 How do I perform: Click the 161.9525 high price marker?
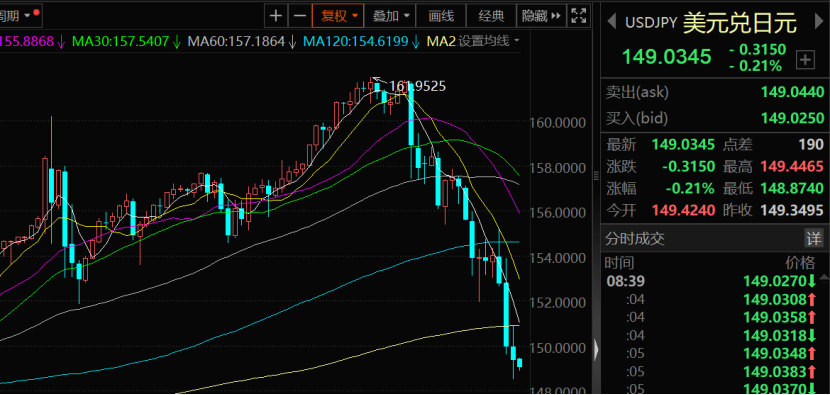coord(417,85)
